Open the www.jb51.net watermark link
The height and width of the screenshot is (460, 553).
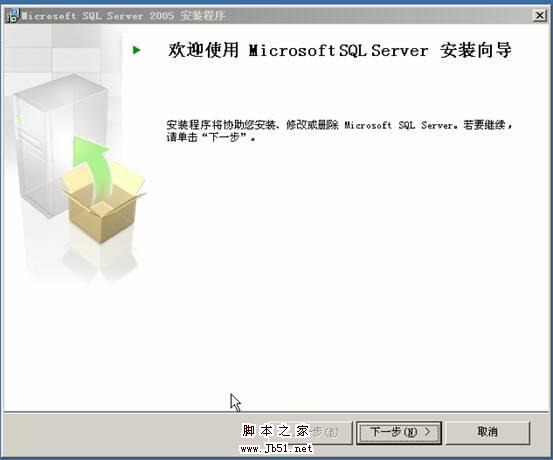(x=276, y=448)
